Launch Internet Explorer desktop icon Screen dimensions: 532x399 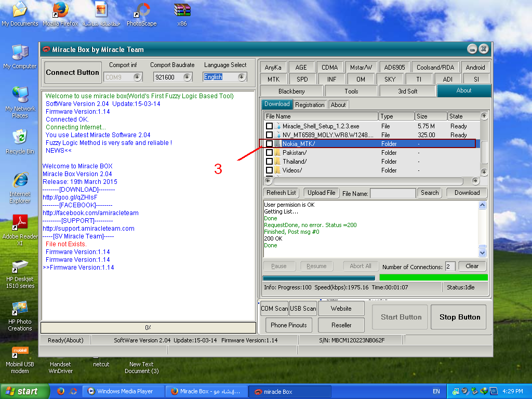(20, 188)
